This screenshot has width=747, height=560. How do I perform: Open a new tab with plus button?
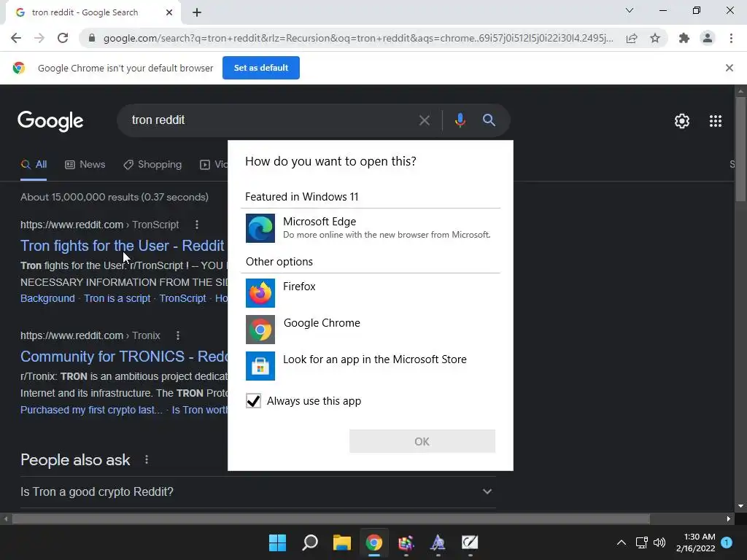click(x=197, y=12)
